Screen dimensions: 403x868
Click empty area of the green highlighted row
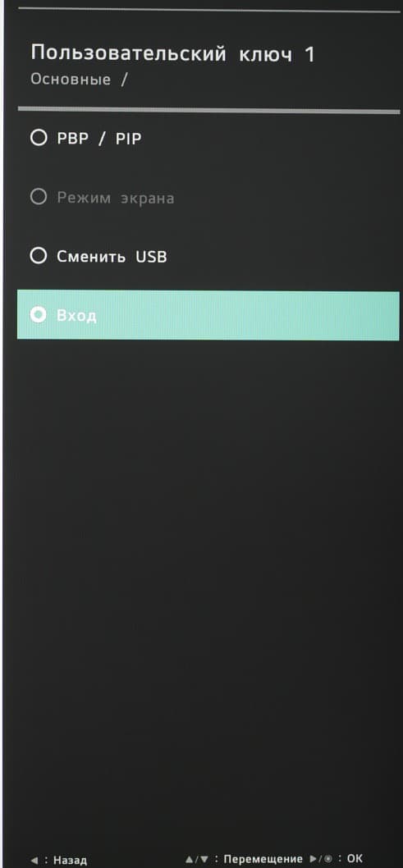click(x=250, y=315)
